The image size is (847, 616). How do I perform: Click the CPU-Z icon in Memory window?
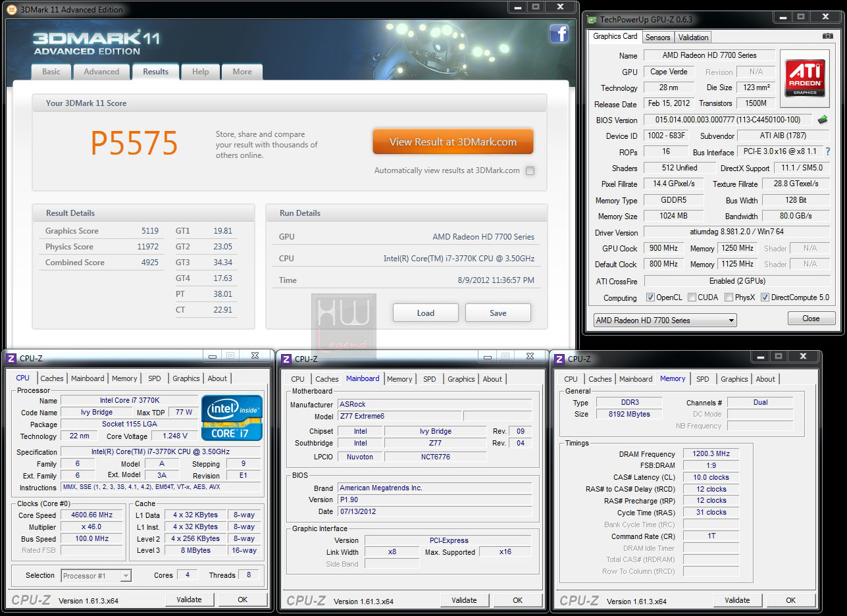pyautogui.click(x=559, y=359)
